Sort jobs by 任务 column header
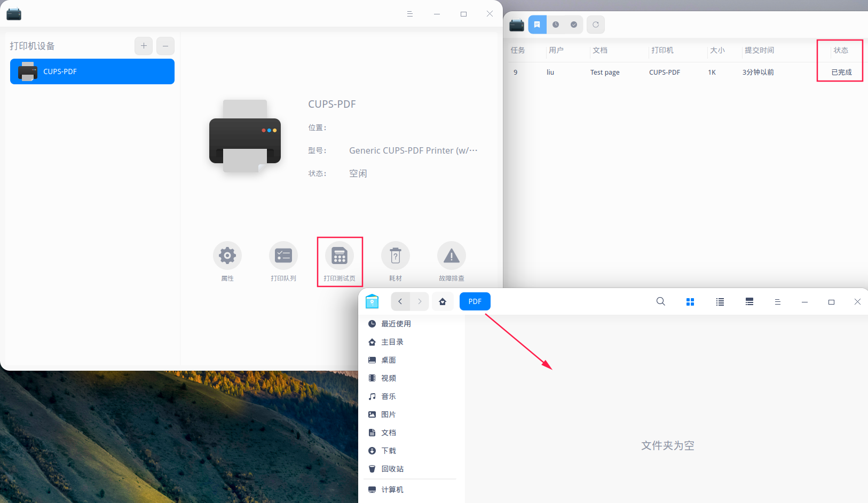 pos(518,50)
